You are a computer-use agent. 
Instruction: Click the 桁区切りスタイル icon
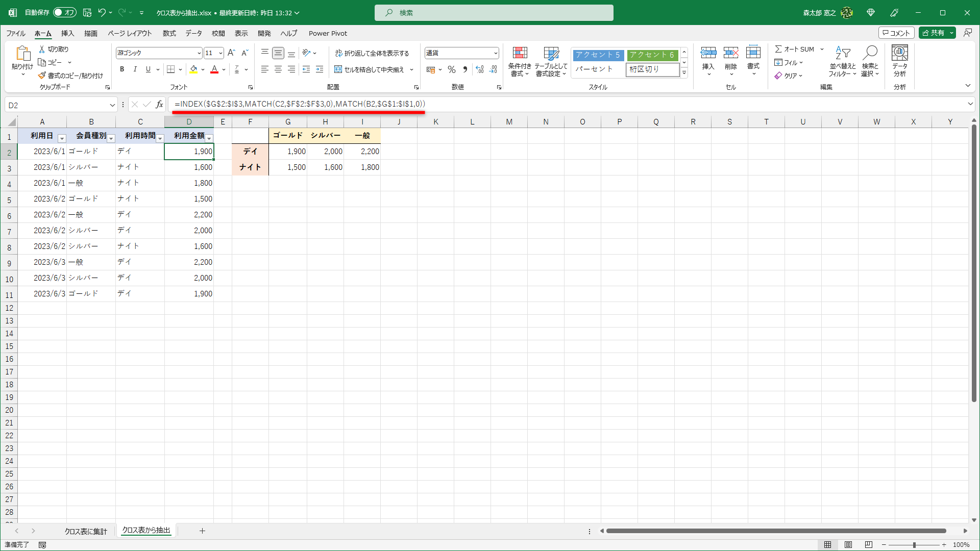pyautogui.click(x=465, y=69)
